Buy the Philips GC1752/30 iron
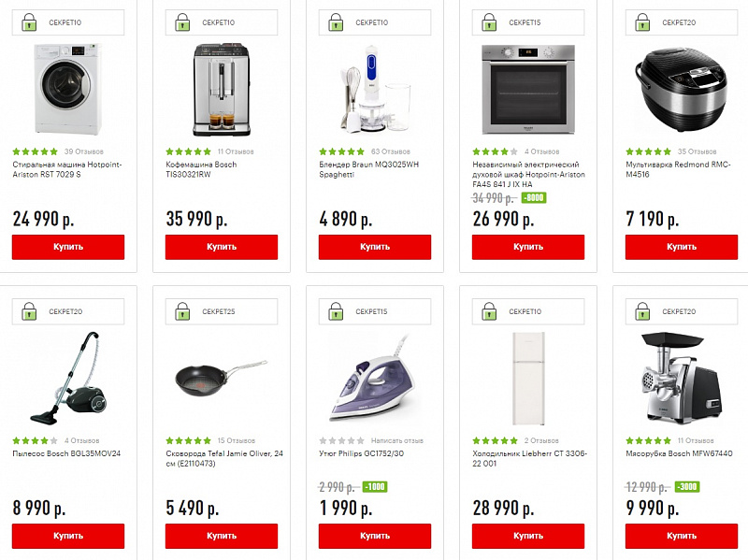This screenshot has width=748, height=560. [x=375, y=536]
